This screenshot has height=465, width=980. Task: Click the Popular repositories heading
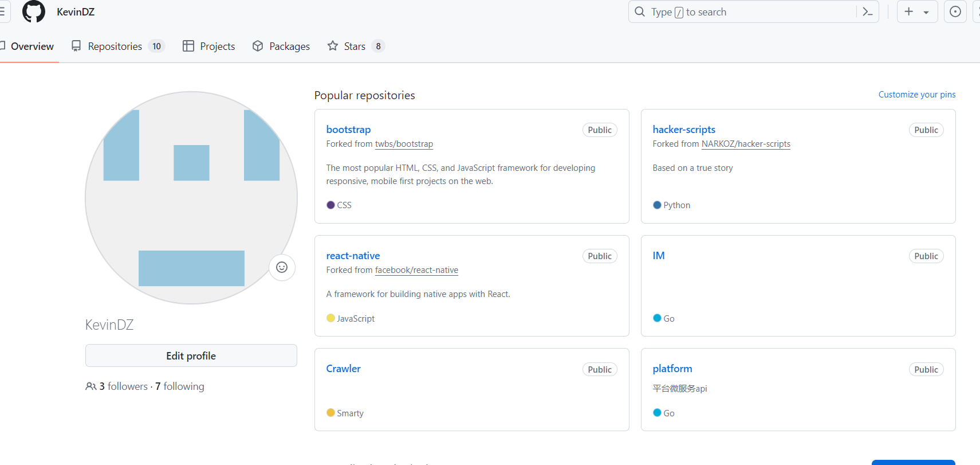365,95
